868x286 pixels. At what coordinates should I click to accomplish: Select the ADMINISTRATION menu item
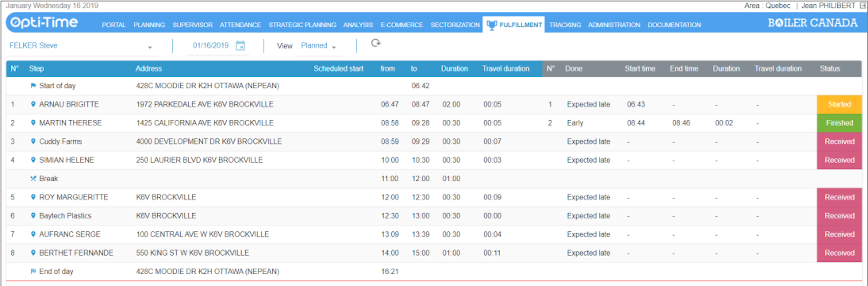coord(614,25)
